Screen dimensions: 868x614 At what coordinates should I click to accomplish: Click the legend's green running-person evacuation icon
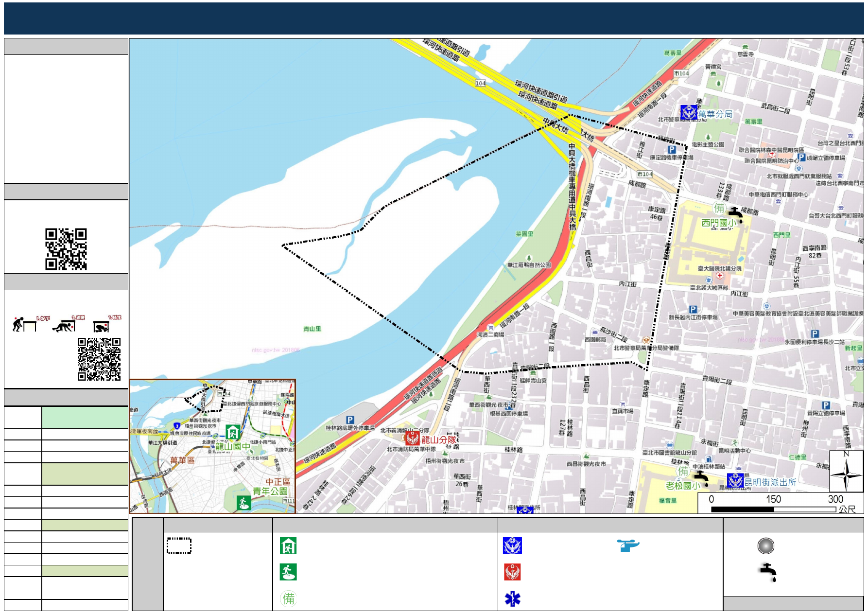[x=288, y=572]
